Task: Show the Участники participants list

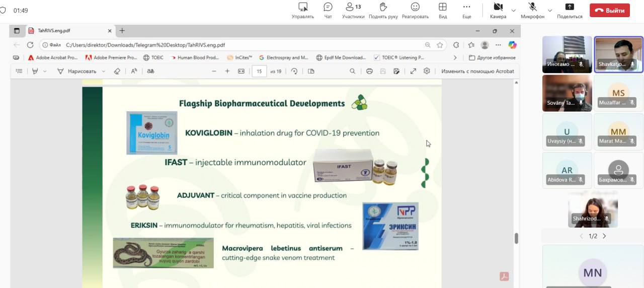Action: [x=353, y=10]
